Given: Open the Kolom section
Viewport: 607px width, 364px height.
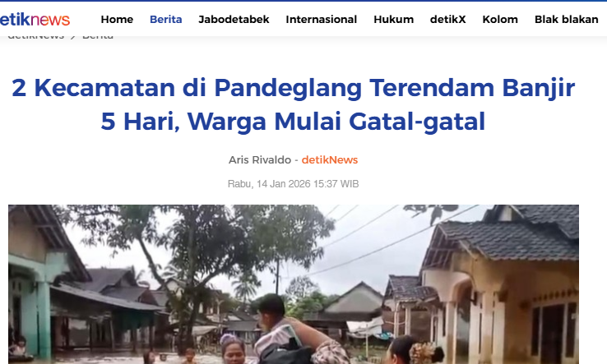Looking at the screenshot, I should click(500, 20).
